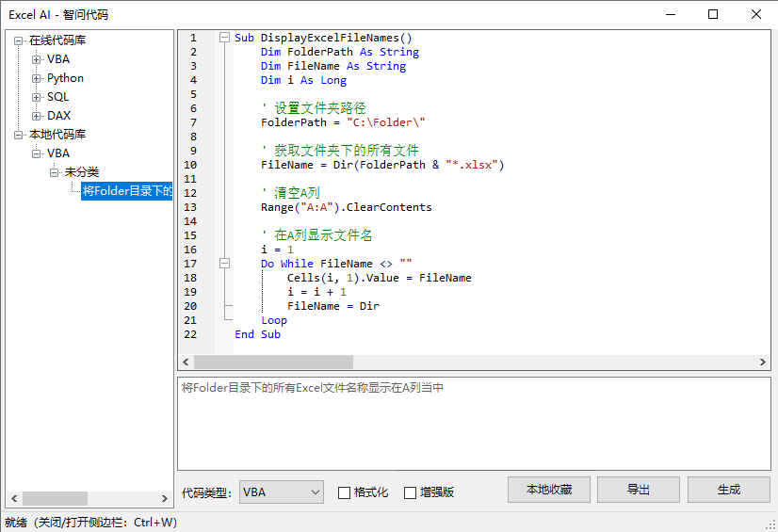Screen dimensions: 778x532
Task: Select the 本地代码库 tree label
Action: (57, 135)
